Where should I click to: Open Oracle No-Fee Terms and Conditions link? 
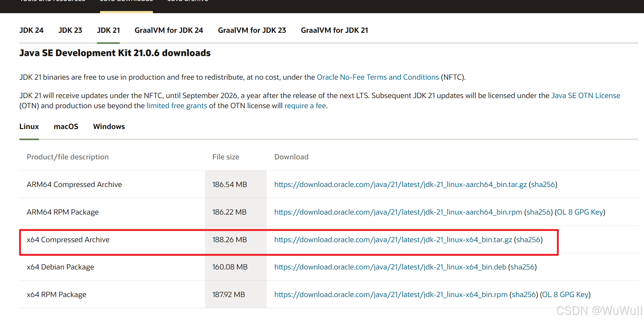[x=378, y=77]
